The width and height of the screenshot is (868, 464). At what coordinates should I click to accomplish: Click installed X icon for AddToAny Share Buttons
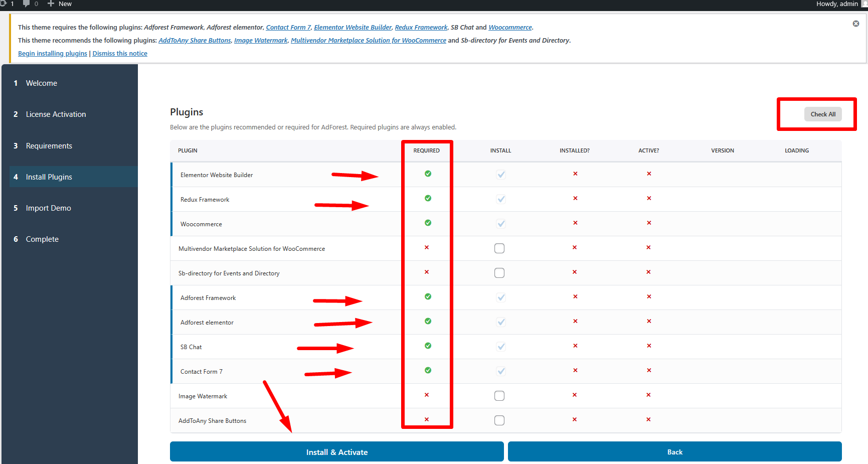pos(575,419)
